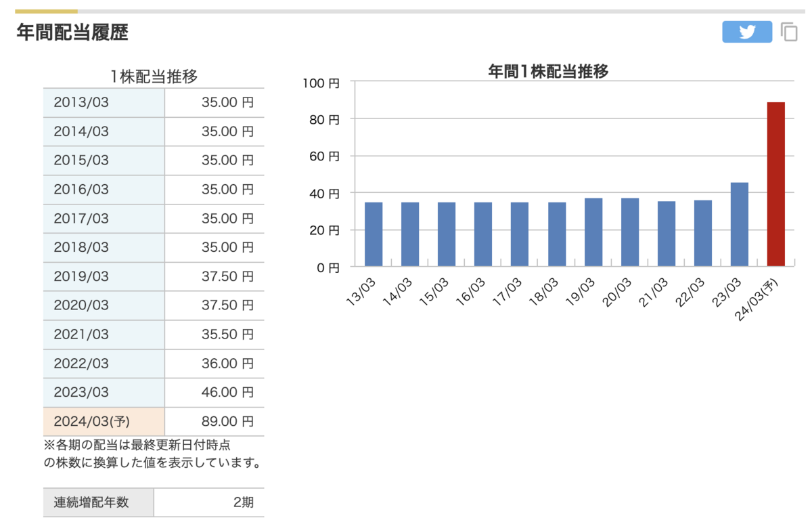The width and height of the screenshot is (812, 522).
Task: Click the 18/03 x-axis label
Action: point(543,292)
